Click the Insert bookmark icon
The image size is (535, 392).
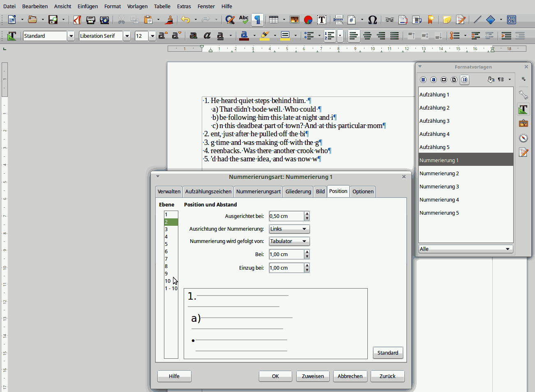pos(431,20)
